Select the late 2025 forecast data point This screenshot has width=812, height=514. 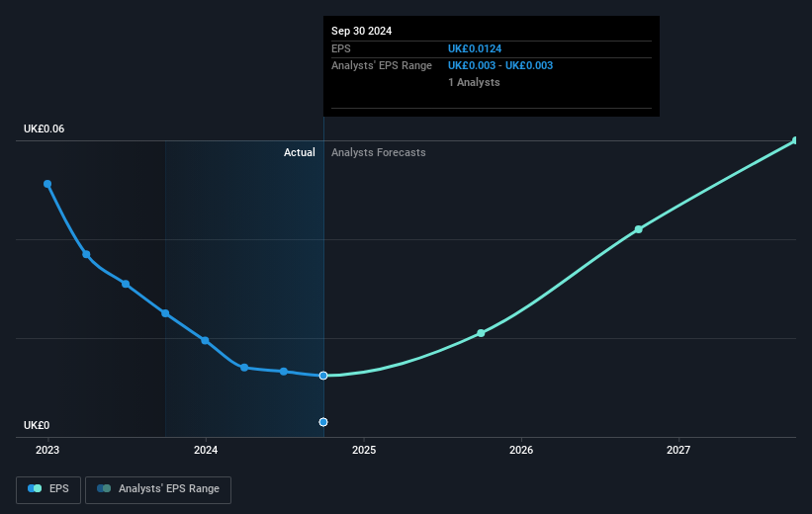coord(481,333)
